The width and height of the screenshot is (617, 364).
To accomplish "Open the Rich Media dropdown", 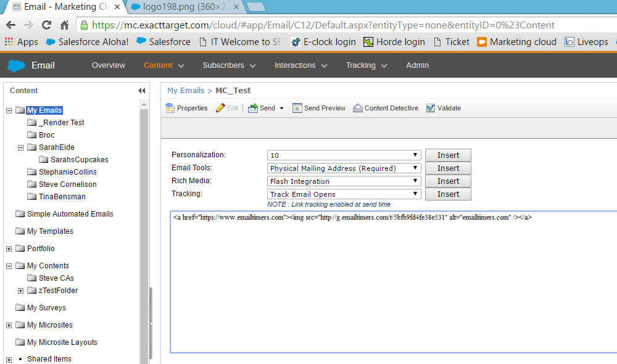I will point(344,181).
